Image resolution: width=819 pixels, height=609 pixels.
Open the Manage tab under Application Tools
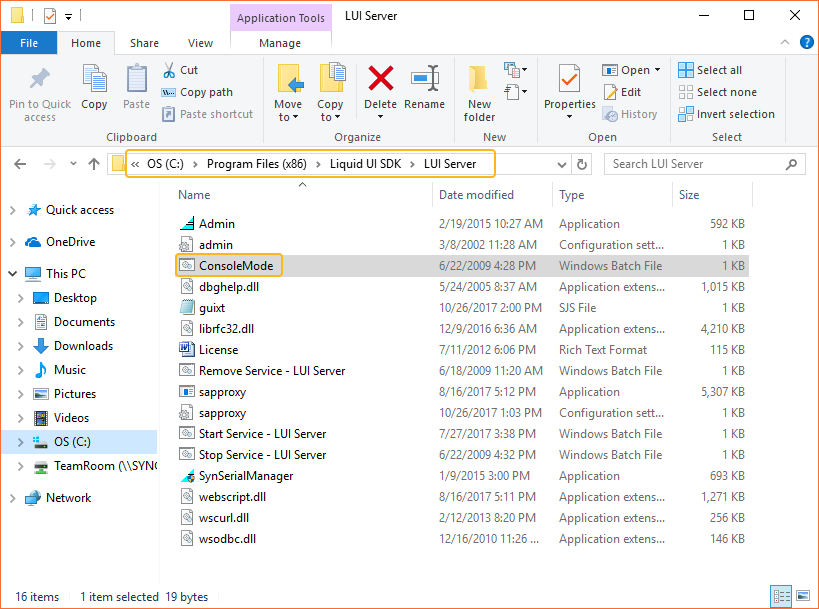(x=280, y=43)
